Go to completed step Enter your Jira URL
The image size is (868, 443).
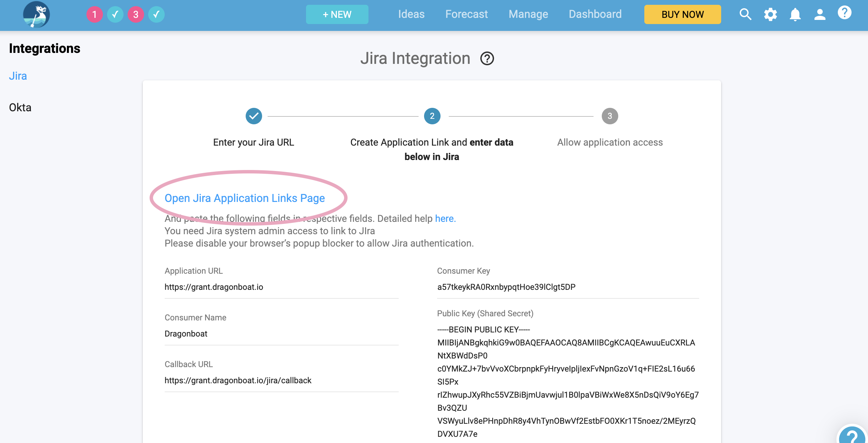coord(254,116)
